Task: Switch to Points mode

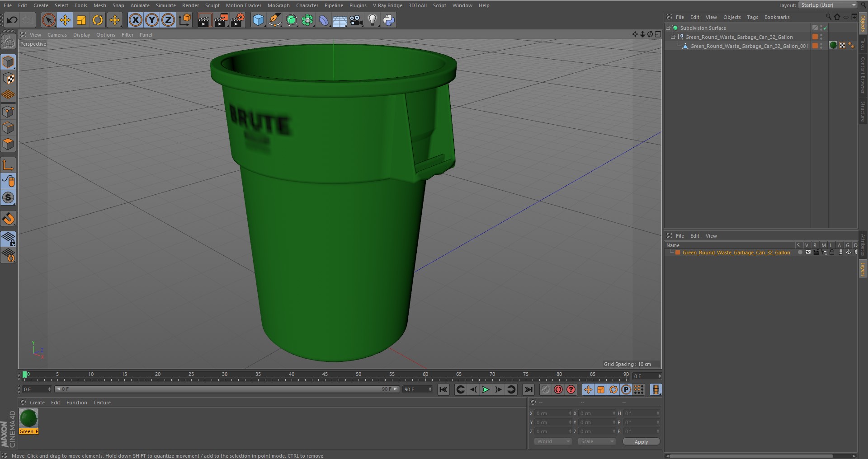Action: 8,112
